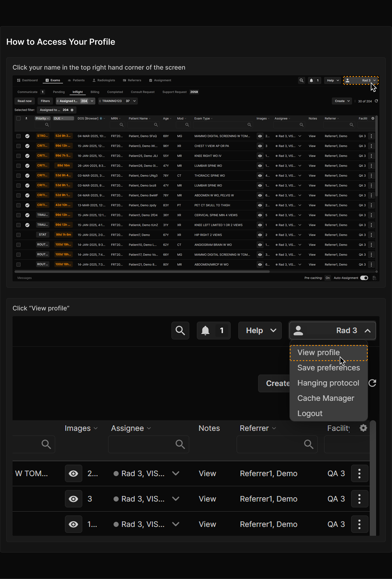Open the Referrers navigation tab
Screen dimensions: 392x579
coord(132,80)
